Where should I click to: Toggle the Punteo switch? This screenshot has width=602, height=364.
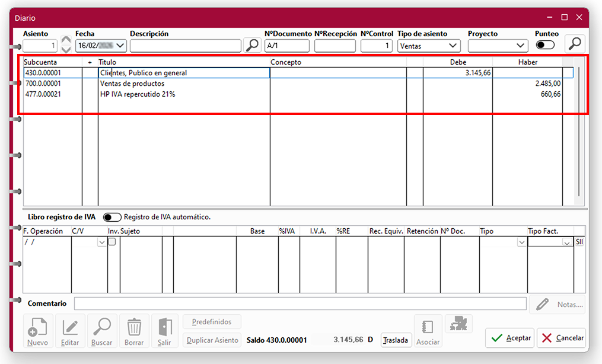[545, 45]
